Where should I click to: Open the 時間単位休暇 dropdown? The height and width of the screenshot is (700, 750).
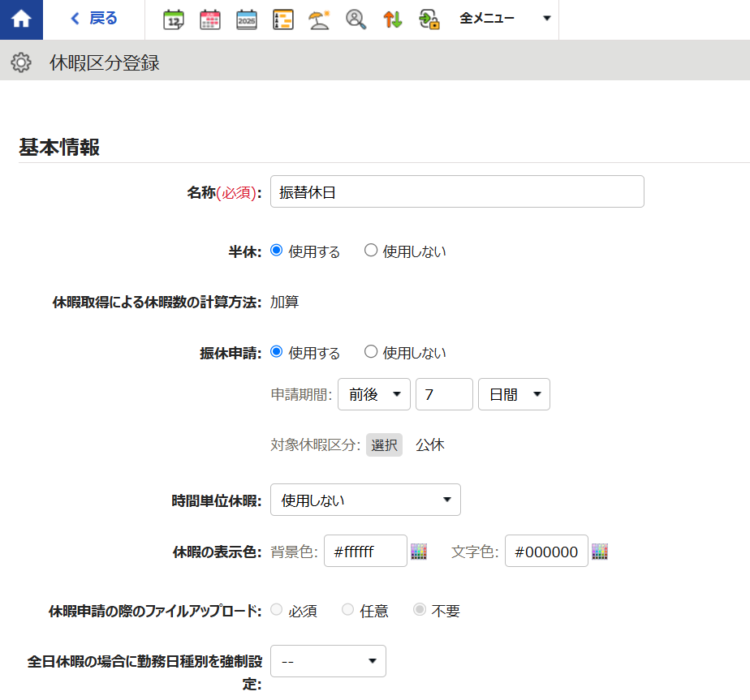(365, 500)
